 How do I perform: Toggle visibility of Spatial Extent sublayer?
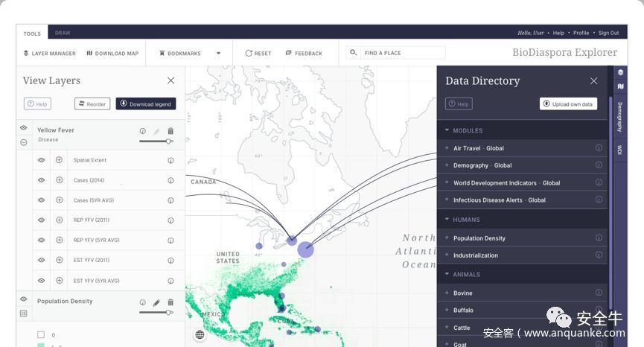tap(42, 160)
